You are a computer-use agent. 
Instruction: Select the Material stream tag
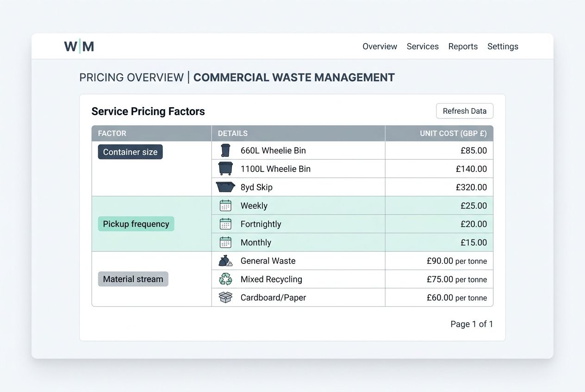point(133,279)
